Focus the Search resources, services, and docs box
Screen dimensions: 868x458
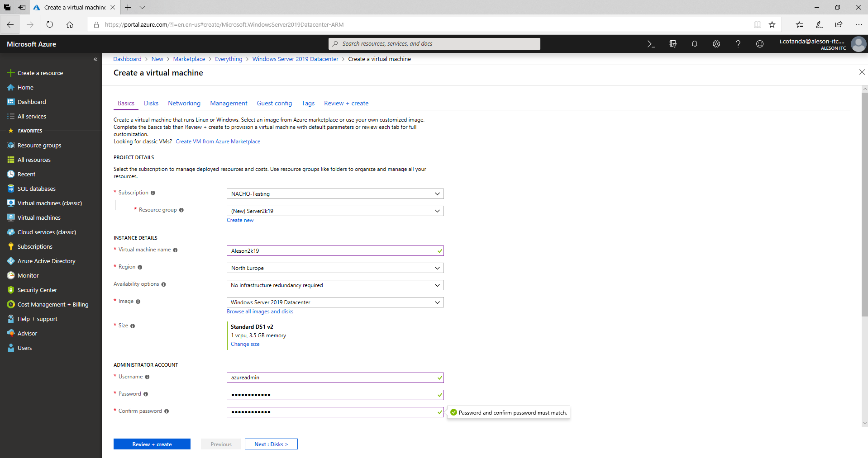tap(434, 44)
